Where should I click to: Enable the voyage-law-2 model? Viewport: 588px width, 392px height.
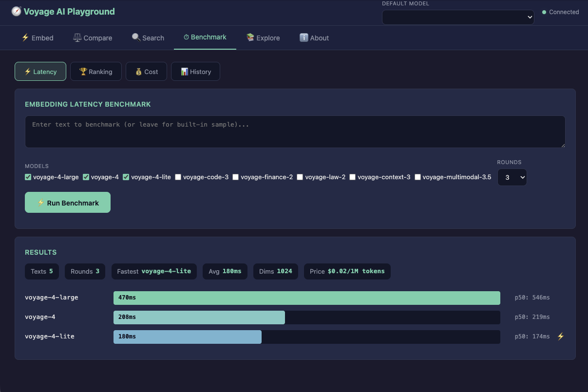pos(300,177)
